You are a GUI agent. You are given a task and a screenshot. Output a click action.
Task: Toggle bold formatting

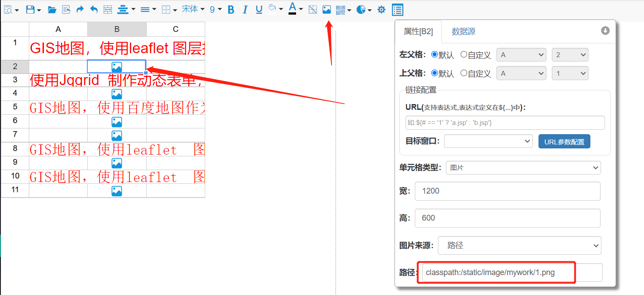click(230, 9)
